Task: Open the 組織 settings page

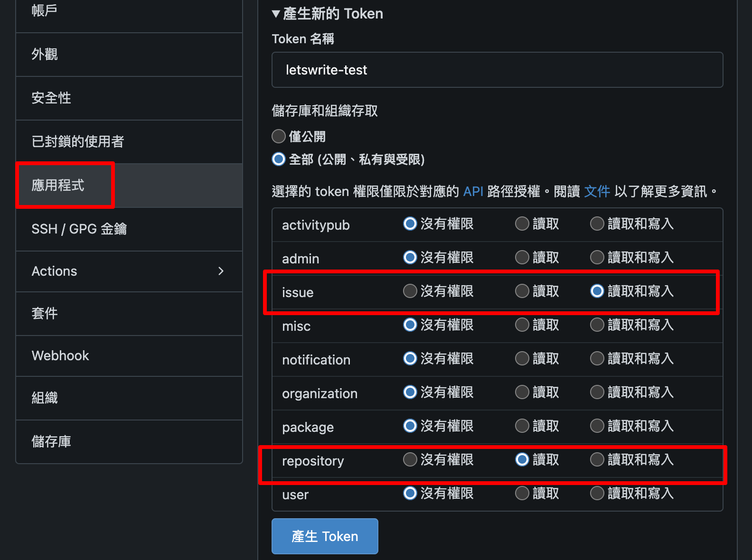Action: point(45,398)
